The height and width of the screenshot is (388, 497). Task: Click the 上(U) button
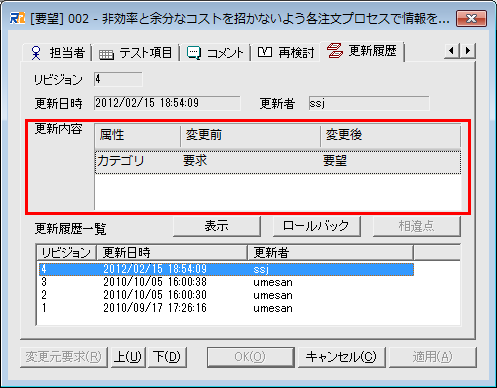tap(128, 357)
